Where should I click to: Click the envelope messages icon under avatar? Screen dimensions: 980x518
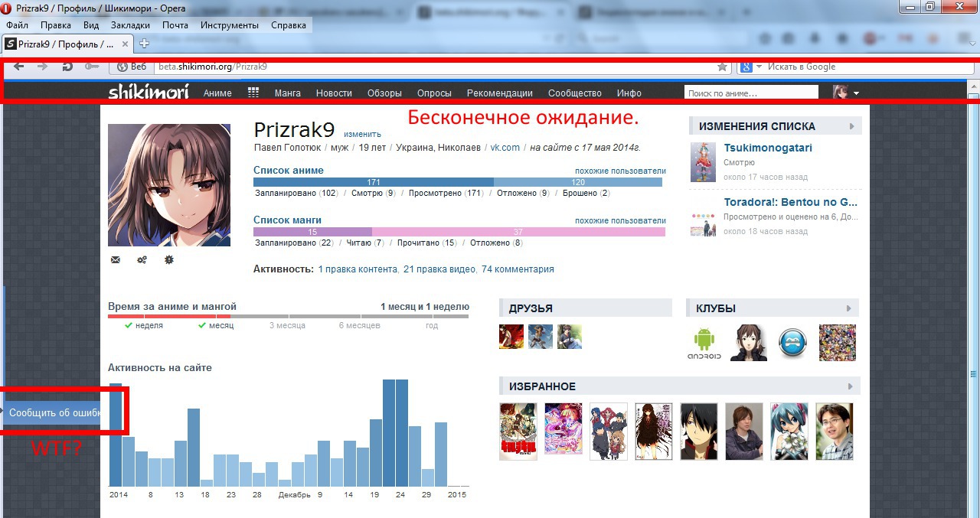click(x=116, y=260)
